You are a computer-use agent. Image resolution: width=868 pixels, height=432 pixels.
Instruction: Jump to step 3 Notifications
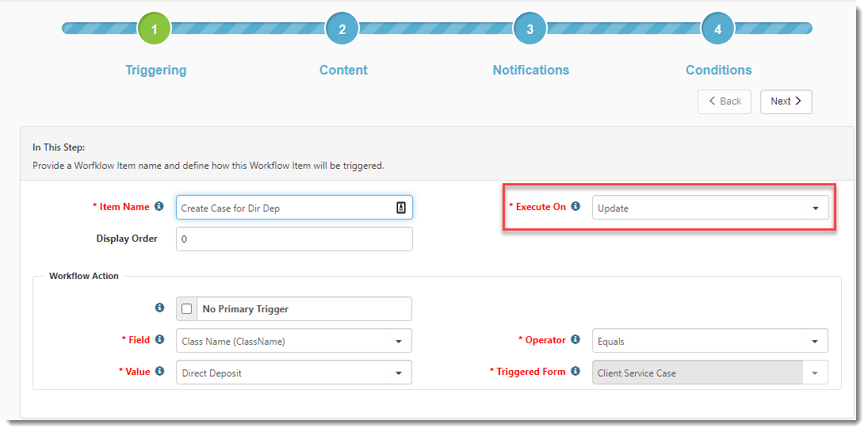(x=530, y=29)
